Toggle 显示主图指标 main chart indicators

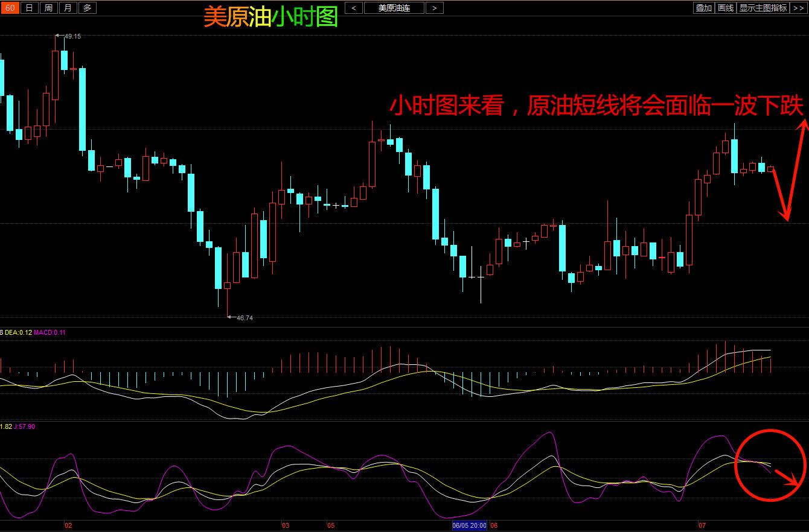pos(763,8)
